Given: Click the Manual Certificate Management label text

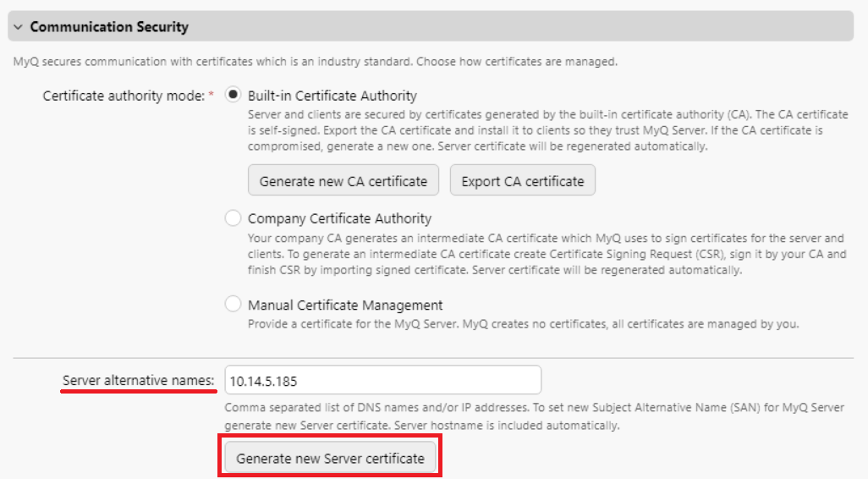Looking at the screenshot, I should (345, 305).
